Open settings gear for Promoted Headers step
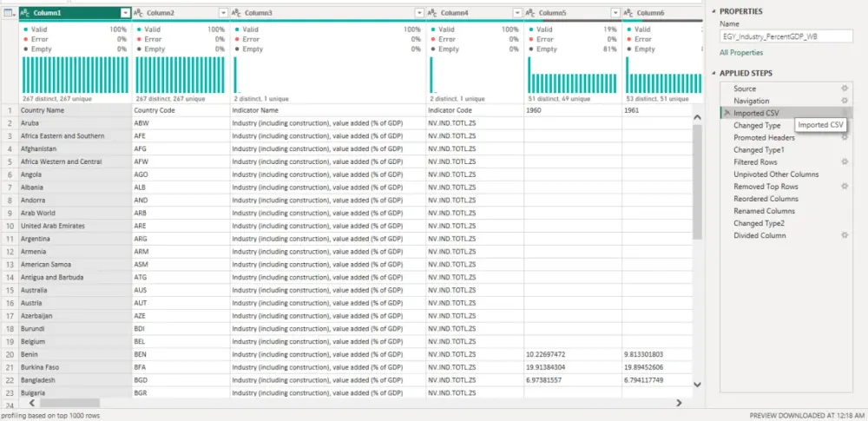868x421 pixels. [845, 137]
